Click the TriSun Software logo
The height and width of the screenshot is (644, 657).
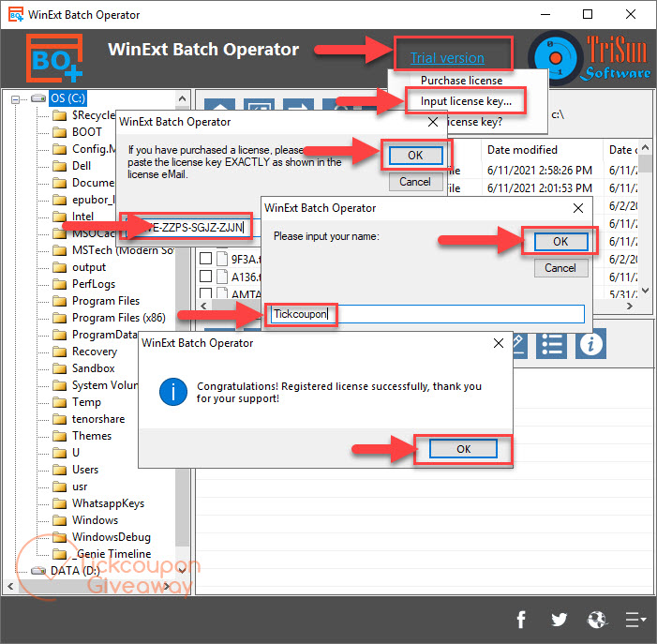590,57
